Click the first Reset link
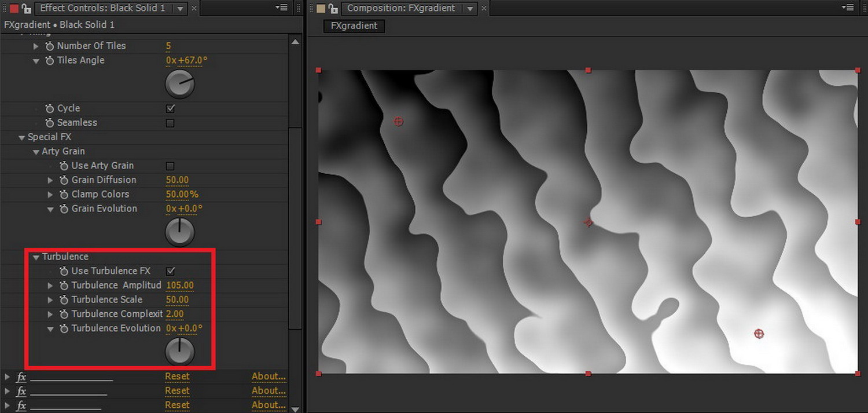The width and height of the screenshot is (868, 413). (177, 377)
